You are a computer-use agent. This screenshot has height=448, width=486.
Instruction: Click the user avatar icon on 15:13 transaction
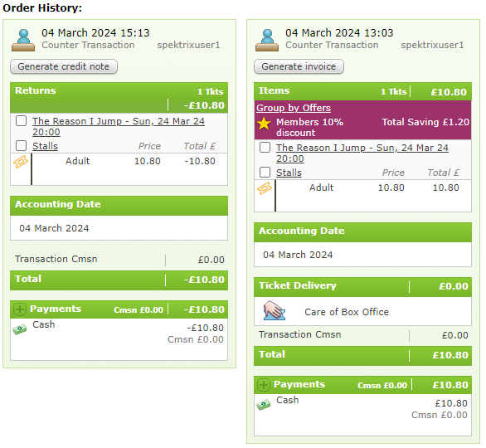pyautogui.click(x=23, y=40)
